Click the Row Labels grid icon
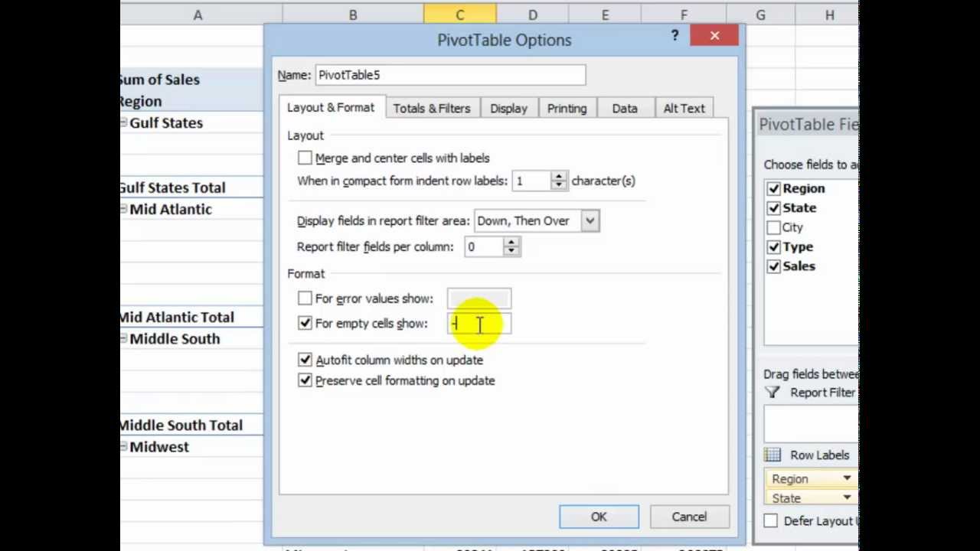Screen dimensions: 980x551 pyautogui.click(x=773, y=455)
